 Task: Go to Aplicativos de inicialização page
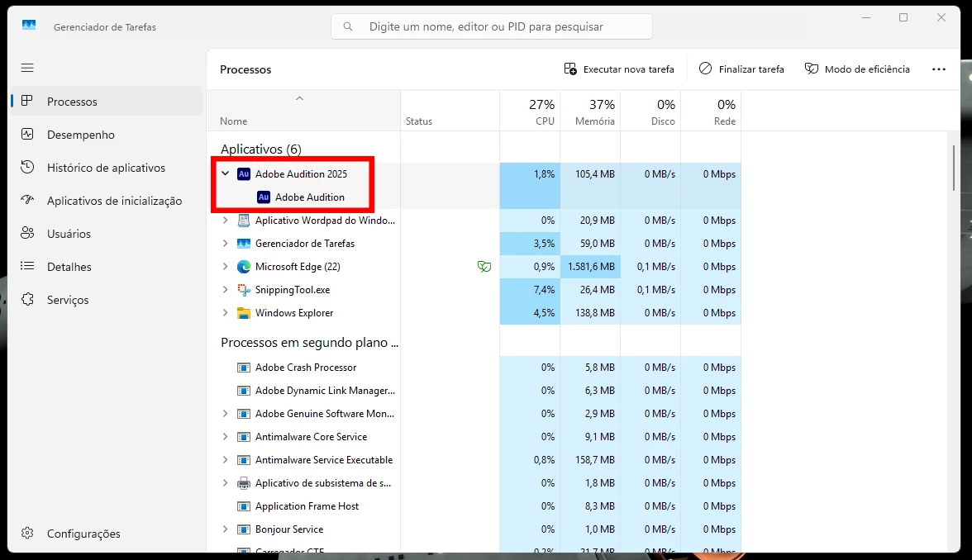tap(107, 200)
